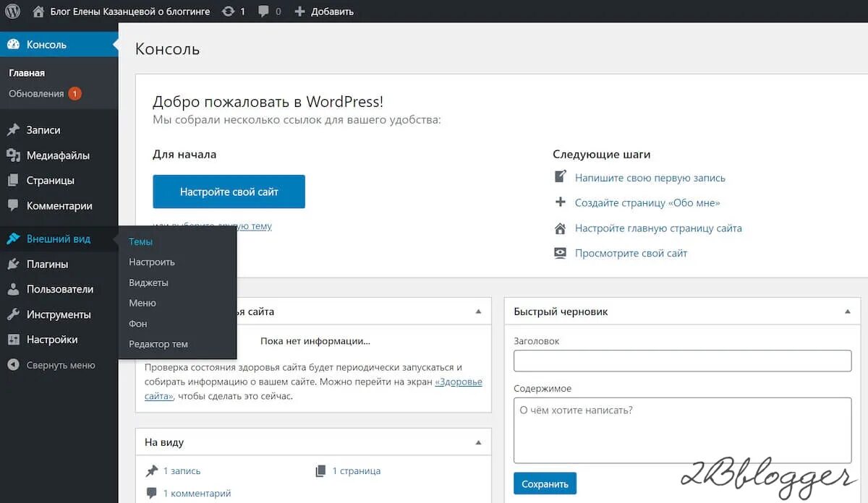Viewport: 868px width, 503px height.
Task: Open the 'Напишите свою первую запись' link
Action: coord(650,178)
